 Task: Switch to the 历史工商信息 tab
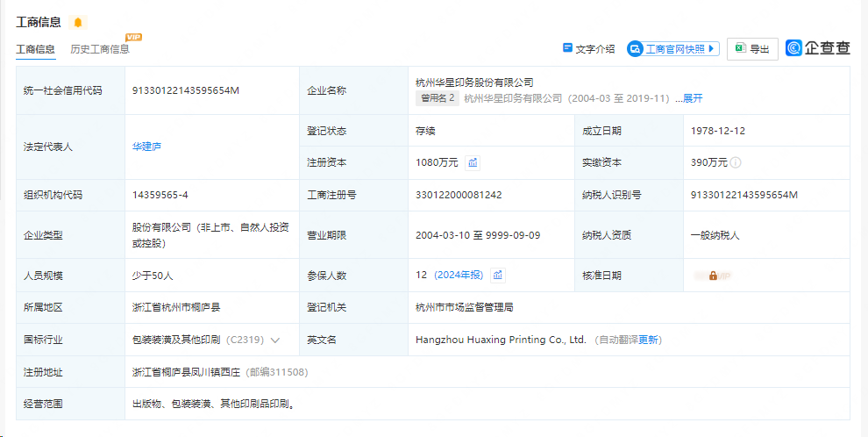click(100, 49)
